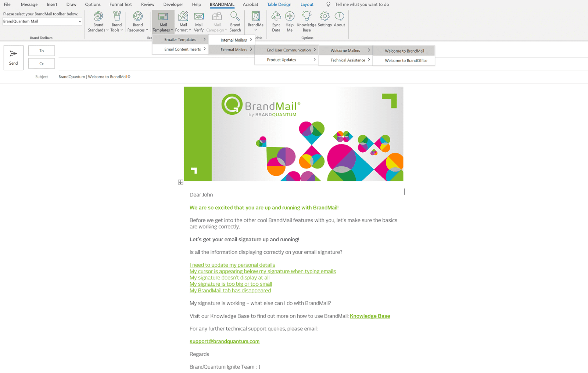The height and width of the screenshot is (373, 588).
Task: Switch to the Draw tab
Action: [71, 4]
